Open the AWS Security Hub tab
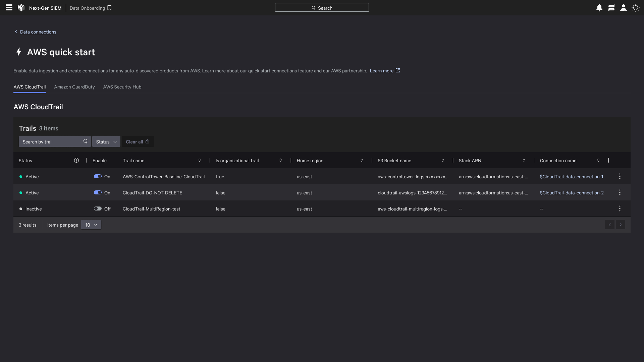This screenshot has height=362, width=644. pos(122,87)
